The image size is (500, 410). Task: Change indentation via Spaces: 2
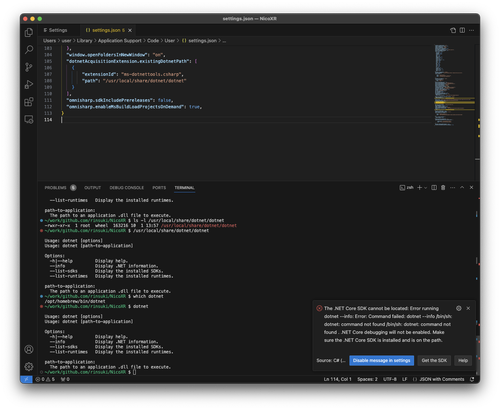point(367,379)
